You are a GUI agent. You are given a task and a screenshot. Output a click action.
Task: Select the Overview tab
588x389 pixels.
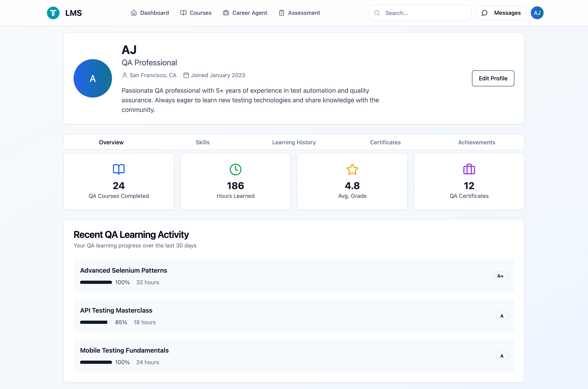click(x=111, y=142)
